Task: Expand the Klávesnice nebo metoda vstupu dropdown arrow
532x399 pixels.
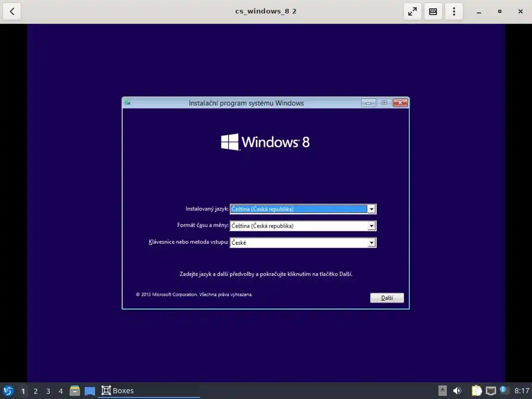Action: coord(371,242)
